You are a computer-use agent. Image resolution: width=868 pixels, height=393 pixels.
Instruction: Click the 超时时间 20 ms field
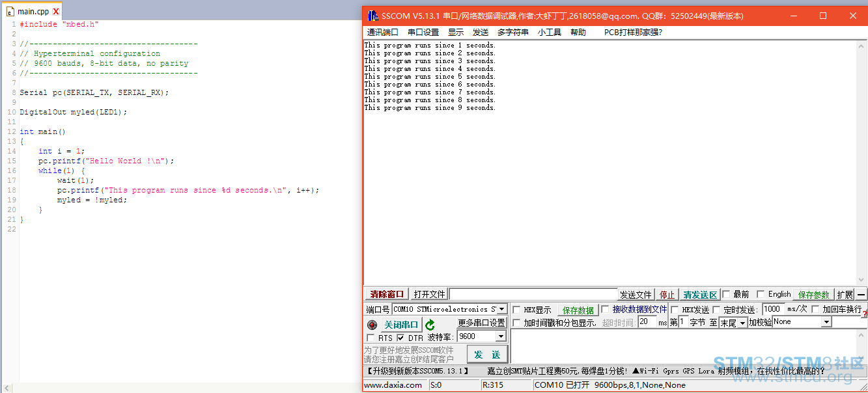click(x=647, y=322)
